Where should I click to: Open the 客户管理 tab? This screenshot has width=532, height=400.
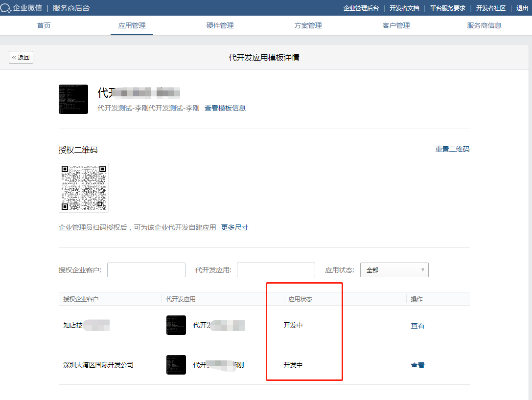396,25
